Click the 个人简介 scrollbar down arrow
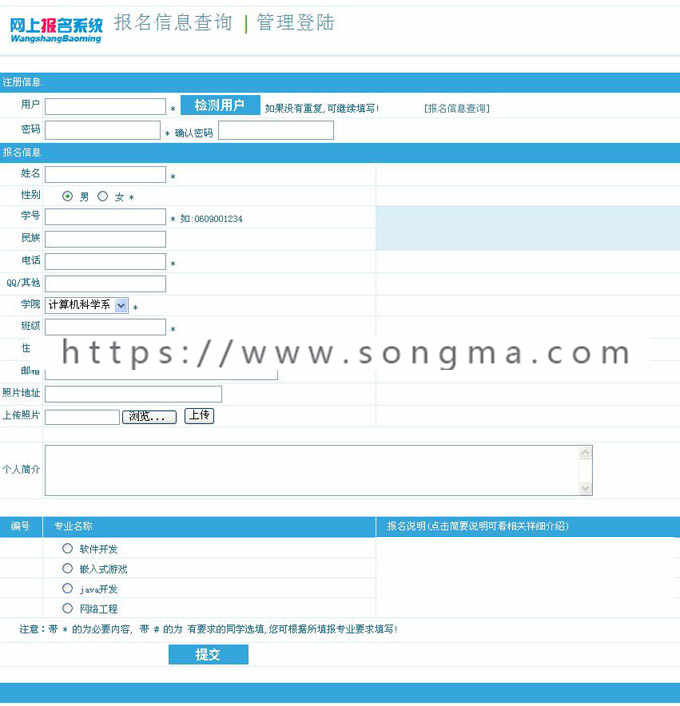Screen dimensions: 680x706 [585, 489]
